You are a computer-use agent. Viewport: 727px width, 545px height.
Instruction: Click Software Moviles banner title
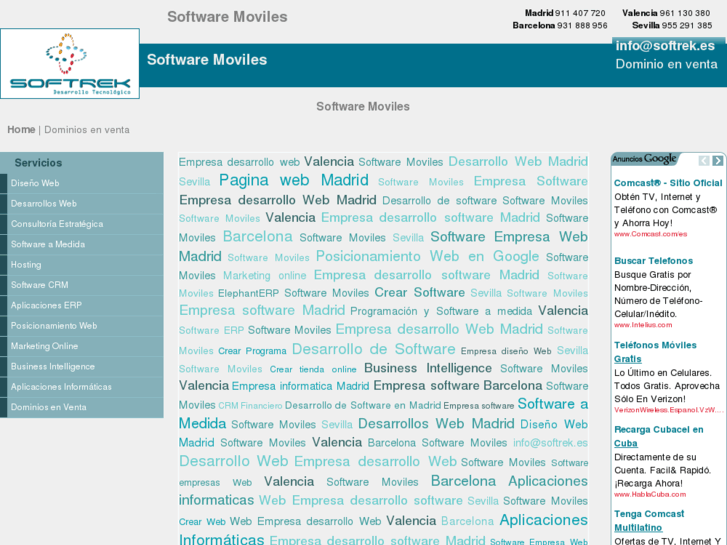(x=207, y=60)
